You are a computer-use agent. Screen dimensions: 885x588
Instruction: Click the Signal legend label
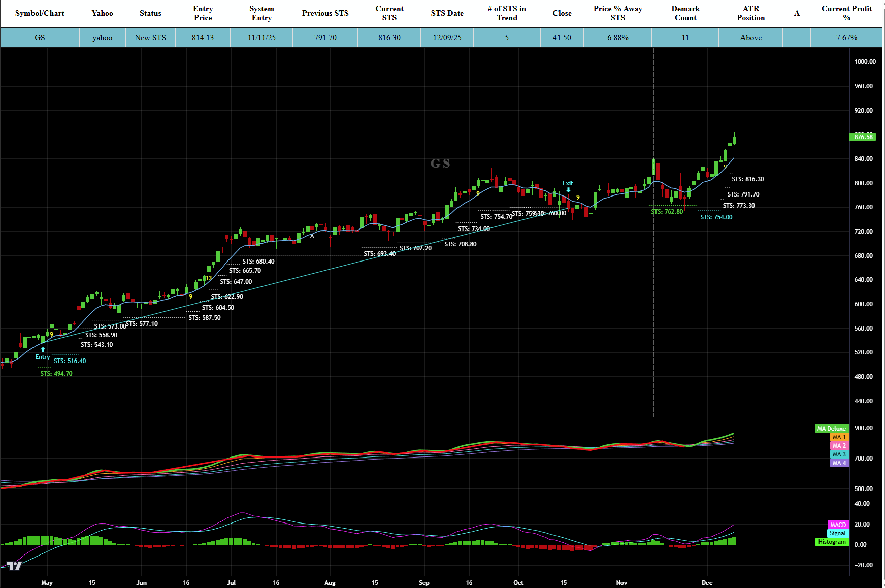click(837, 533)
